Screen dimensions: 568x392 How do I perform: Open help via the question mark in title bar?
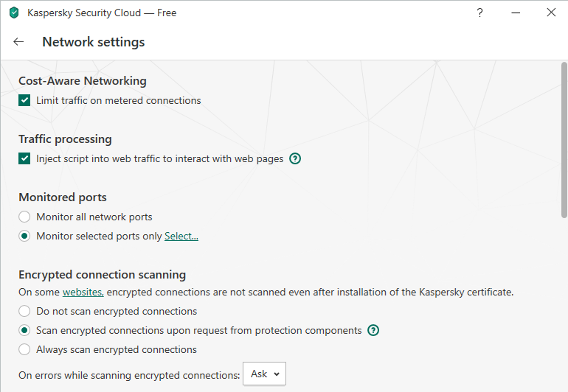480,13
